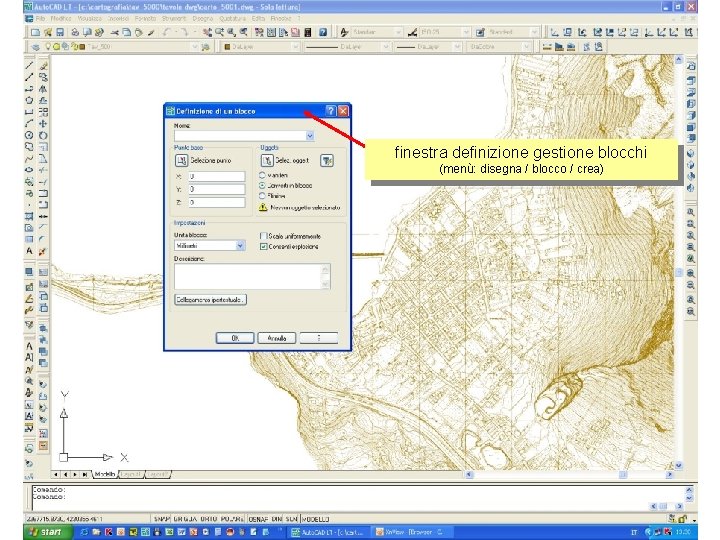This screenshot has height=540, width=720.
Task: Open the linetype DaLayer dropdown
Action: click(x=386, y=47)
